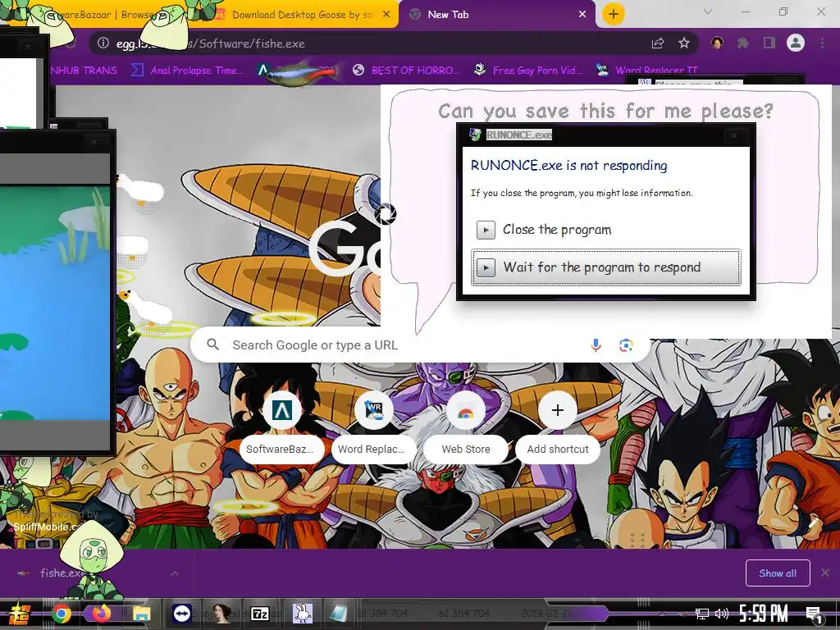Click the Search Google or type a URL box
Viewport: 840px width, 630px height.
[x=421, y=345]
